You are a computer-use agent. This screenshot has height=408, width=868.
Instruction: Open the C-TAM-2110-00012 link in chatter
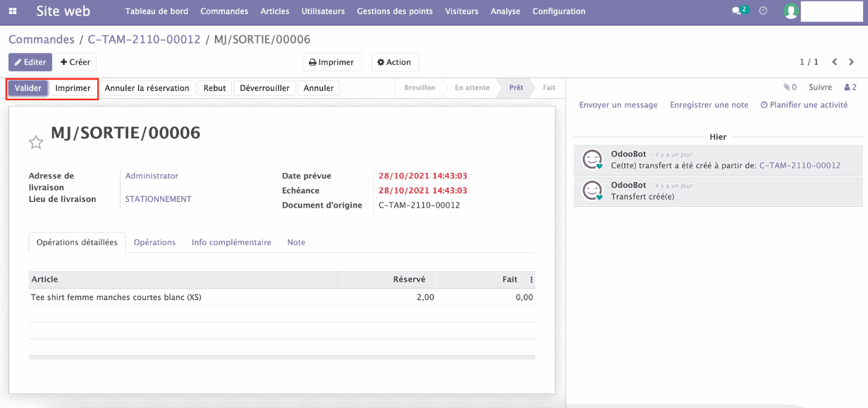coord(800,165)
